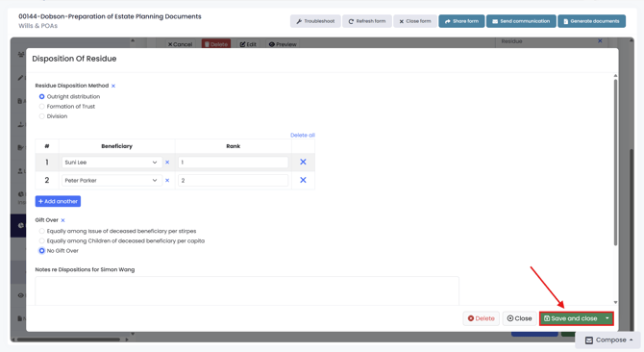Select Equally among Children per capita
Viewport: 644px width, 352px height.
(x=41, y=241)
